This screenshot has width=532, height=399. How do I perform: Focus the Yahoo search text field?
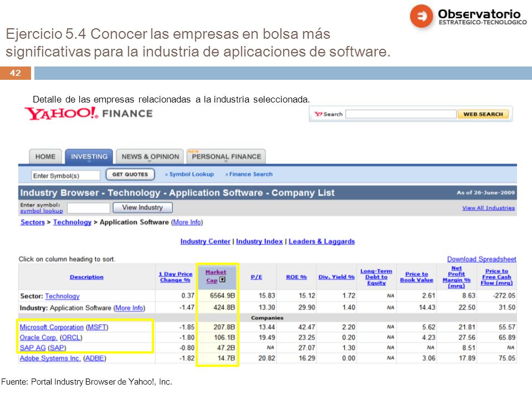tap(401, 114)
